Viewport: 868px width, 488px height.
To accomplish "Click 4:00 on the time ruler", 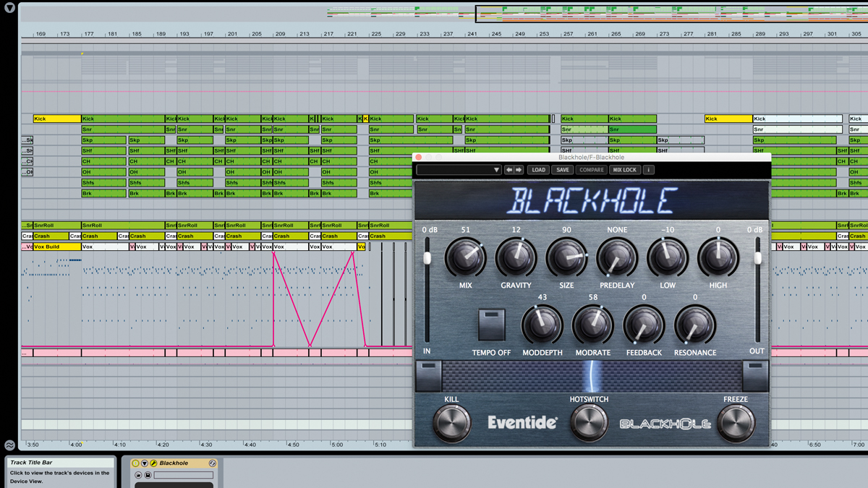I will [76, 445].
